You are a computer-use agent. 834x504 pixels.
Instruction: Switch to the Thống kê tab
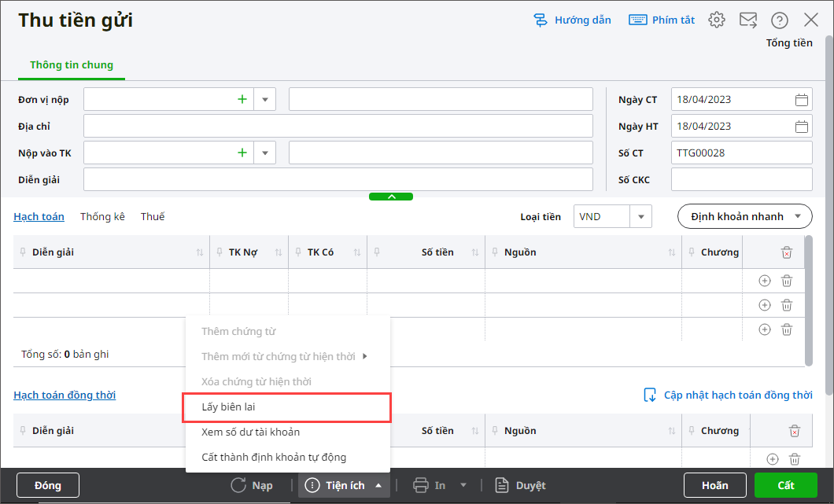[x=102, y=216]
